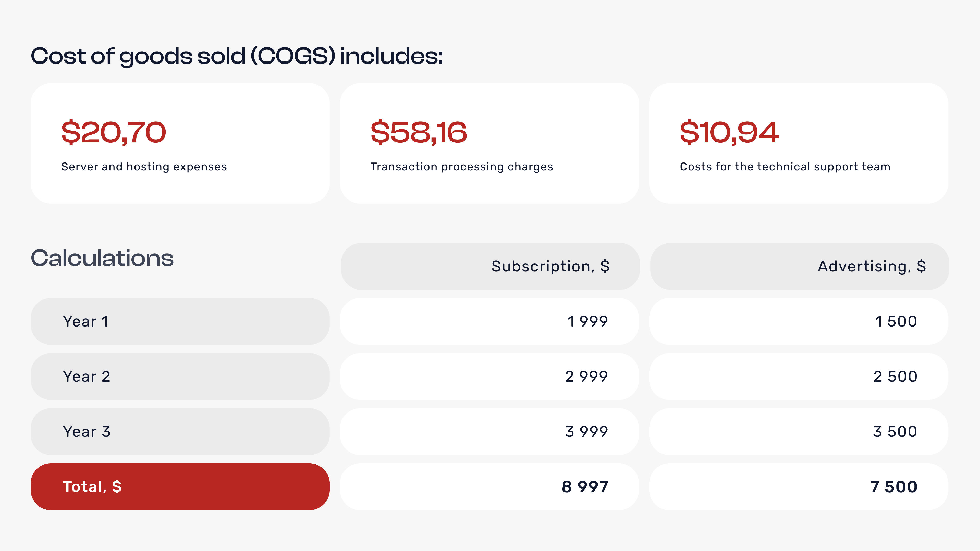Select the "Year 2" row label
The height and width of the screenshot is (551, 980).
tap(87, 377)
